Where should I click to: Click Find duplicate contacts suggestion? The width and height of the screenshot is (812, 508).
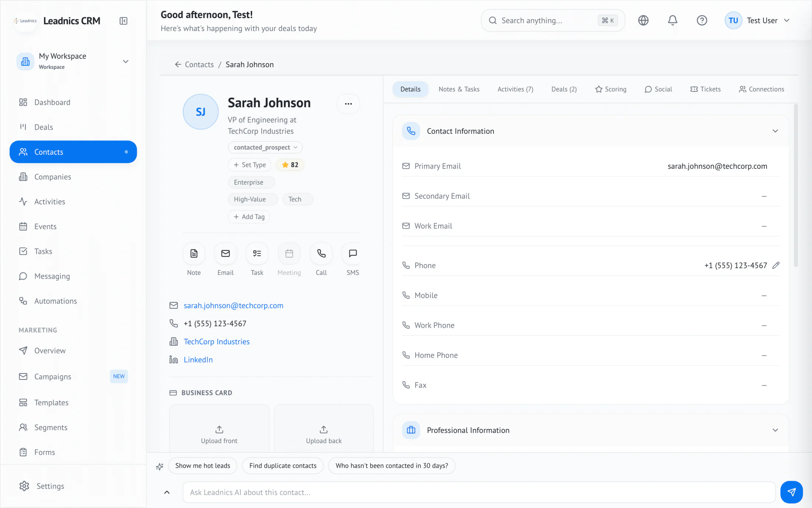[x=283, y=466]
